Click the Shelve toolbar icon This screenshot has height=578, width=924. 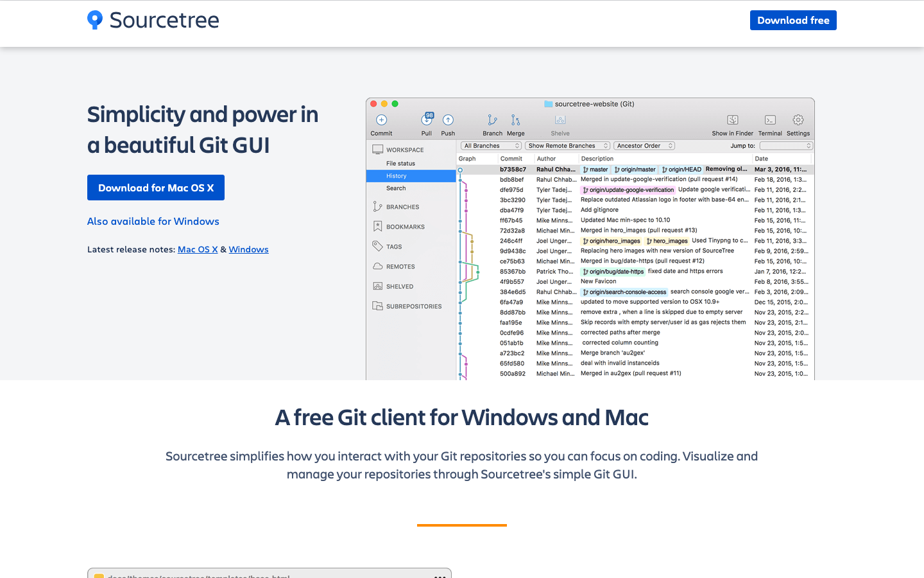[560, 120]
